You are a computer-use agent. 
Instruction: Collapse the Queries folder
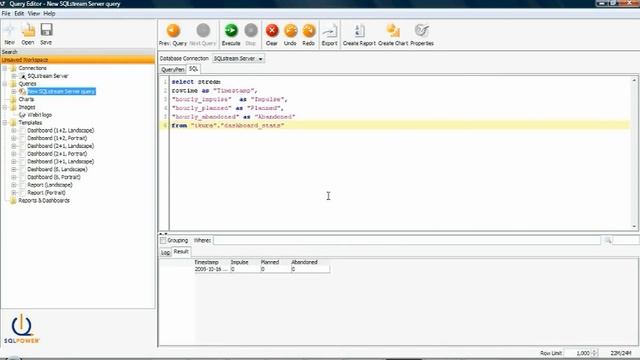(x=5, y=84)
